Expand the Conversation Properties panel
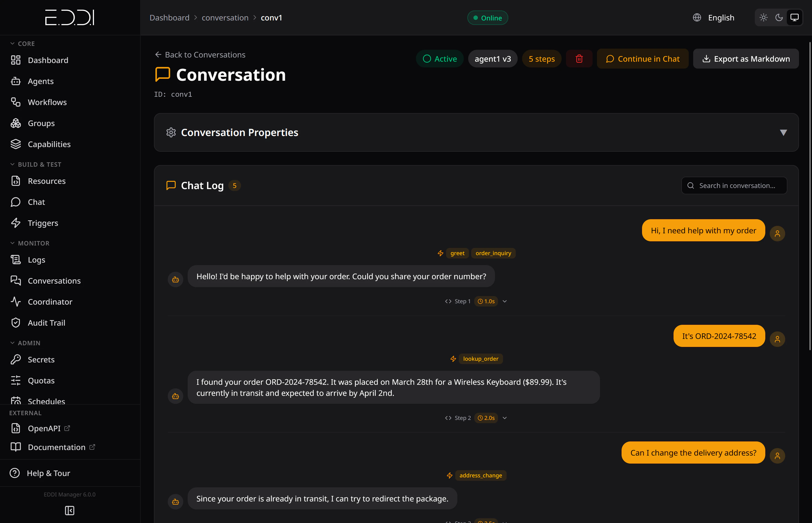The height and width of the screenshot is (523, 812). coord(784,132)
